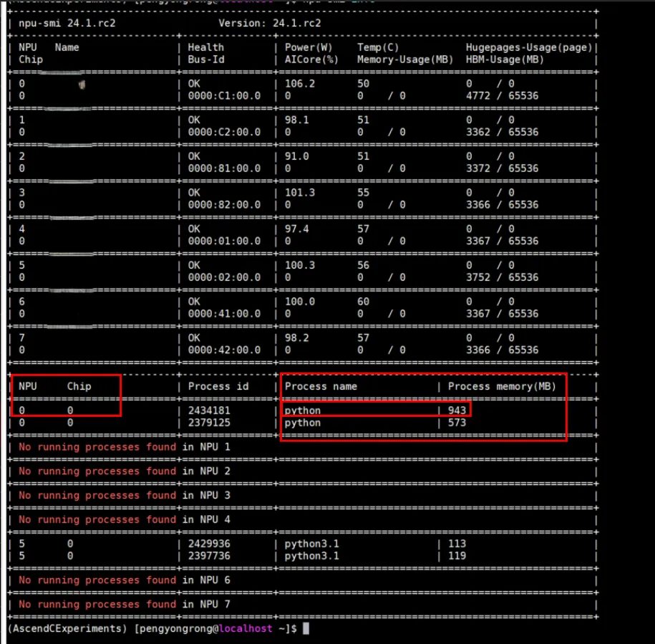Click the 'Health' column header

pos(205,48)
